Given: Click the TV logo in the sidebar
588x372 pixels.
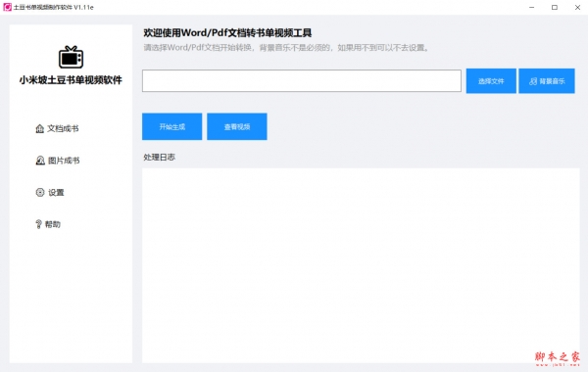Looking at the screenshot, I should click(x=71, y=57).
